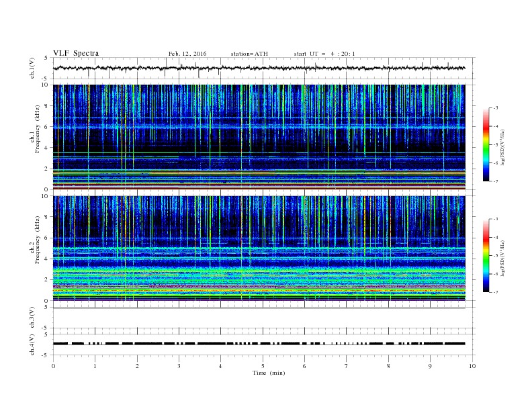
Task: Click time axis tick label "9"
Action: (x=430, y=366)
